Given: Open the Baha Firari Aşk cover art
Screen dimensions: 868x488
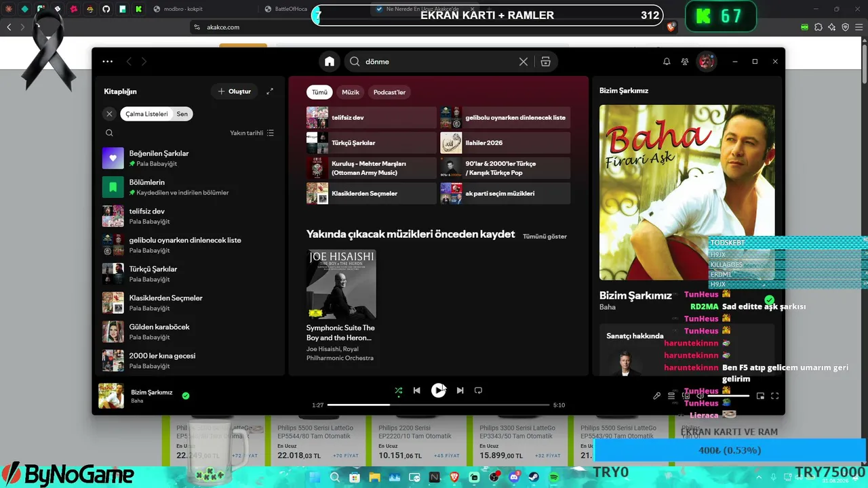Looking at the screenshot, I should [x=687, y=192].
